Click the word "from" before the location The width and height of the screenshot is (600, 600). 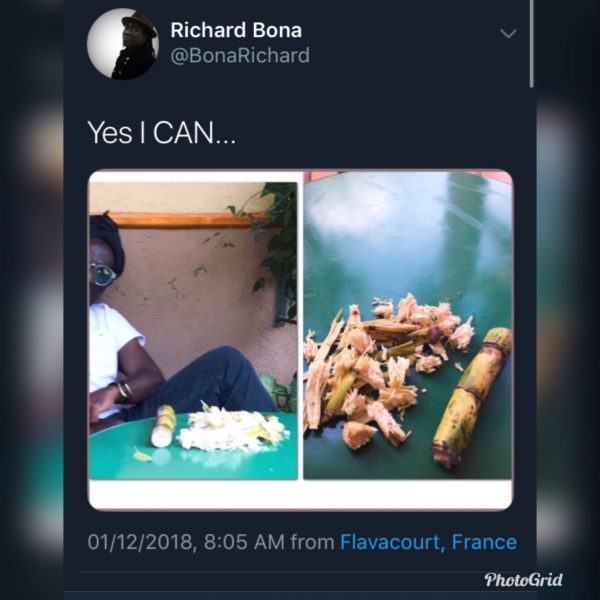312,543
